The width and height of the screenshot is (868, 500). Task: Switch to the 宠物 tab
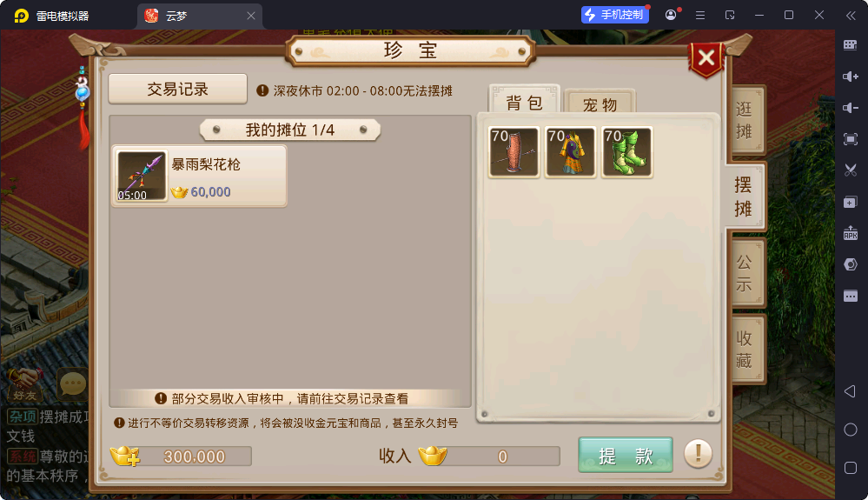(x=600, y=103)
